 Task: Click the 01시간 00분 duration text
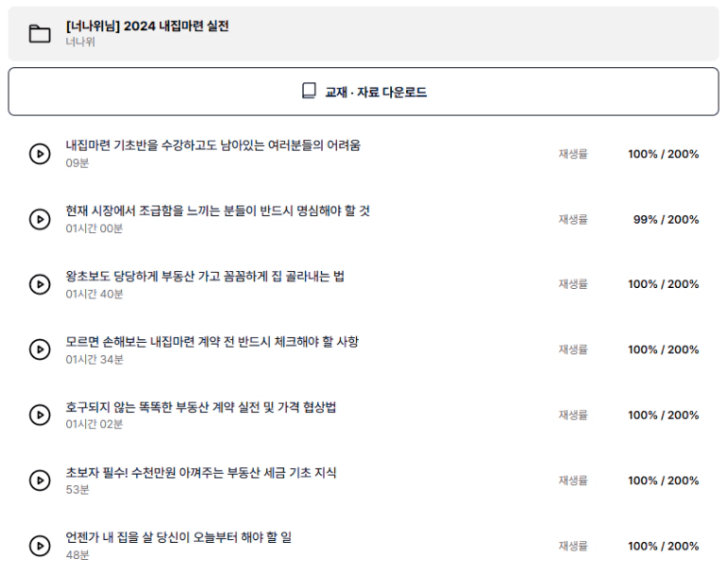(94, 229)
